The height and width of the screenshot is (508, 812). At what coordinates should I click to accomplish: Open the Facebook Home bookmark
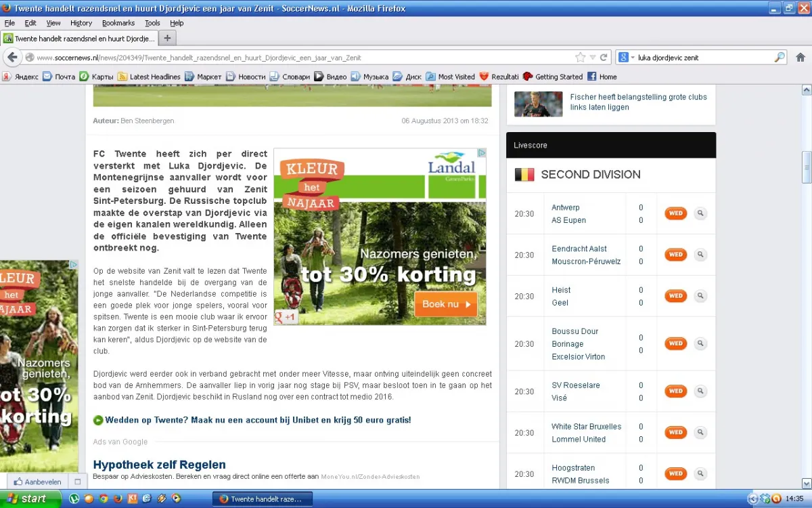tap(602, 77)
